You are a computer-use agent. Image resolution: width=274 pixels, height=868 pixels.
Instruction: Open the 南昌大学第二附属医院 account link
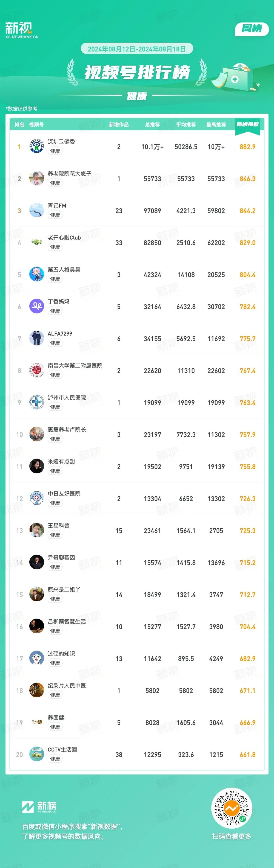(x=75, y=366)
